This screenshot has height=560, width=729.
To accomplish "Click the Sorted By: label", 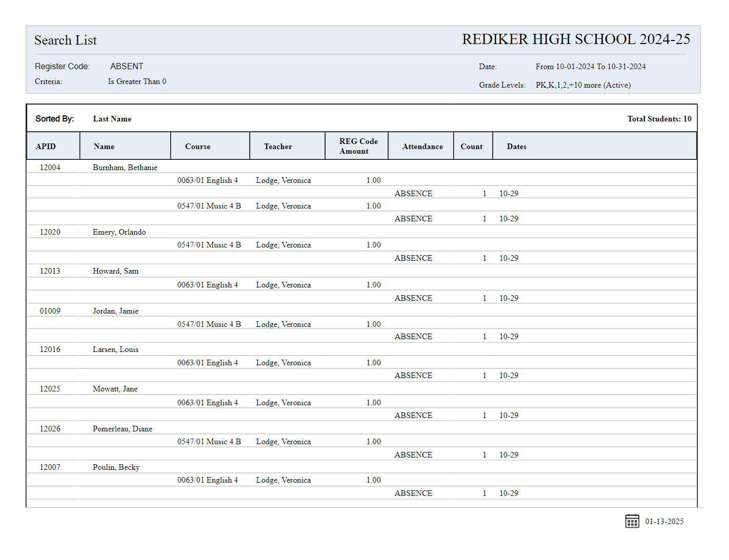I will tap(55, 119).
